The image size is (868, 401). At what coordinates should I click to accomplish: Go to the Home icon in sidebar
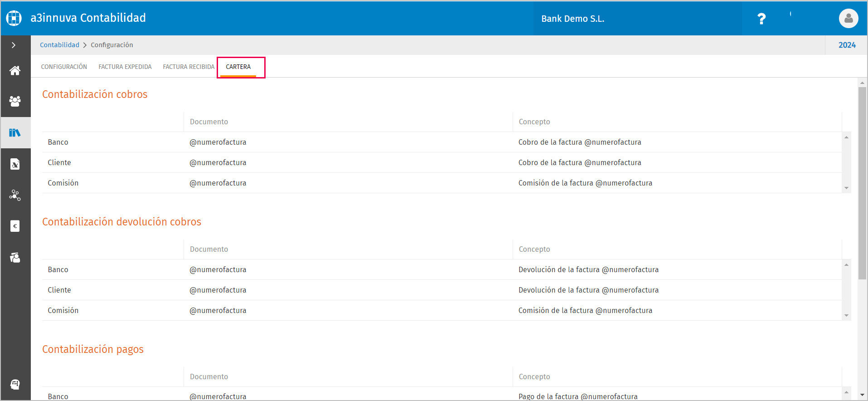click(15, 70)
